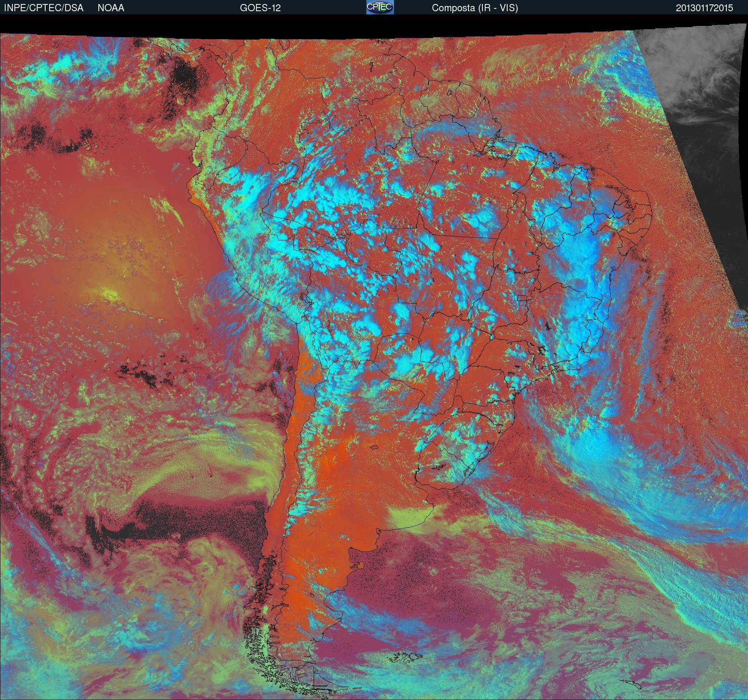
Task: Click the INPE/CPTEC/DSA header text
Action: (x=44, y=8)
